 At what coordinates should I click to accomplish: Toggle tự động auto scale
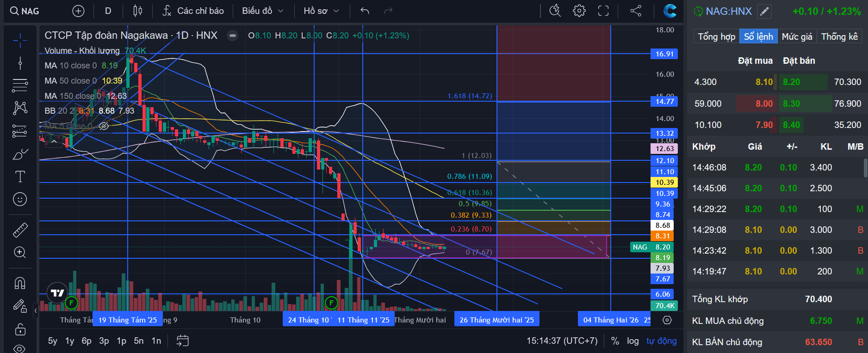(x=661, y=341)
